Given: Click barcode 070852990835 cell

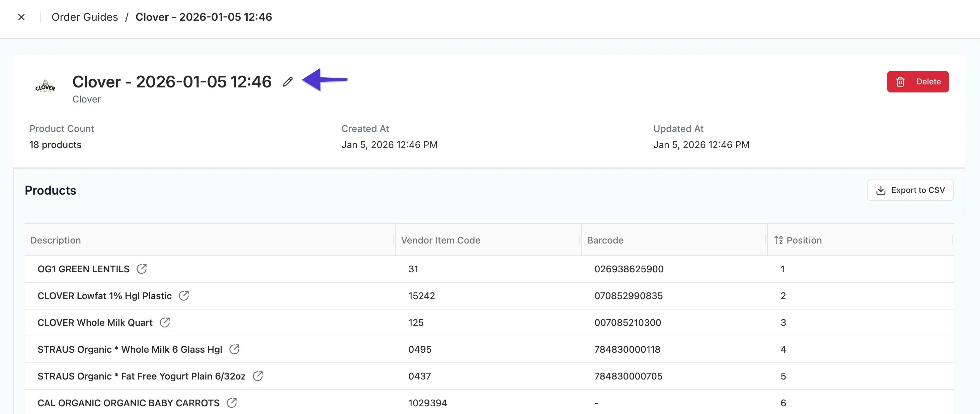Looking at the screenshot, I should tap(628, 295).
